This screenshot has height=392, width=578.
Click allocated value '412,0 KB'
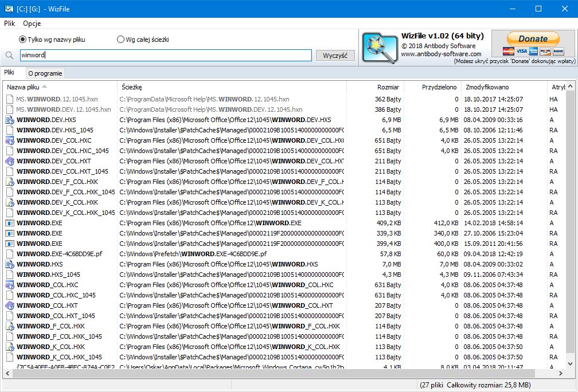[446, 223]
